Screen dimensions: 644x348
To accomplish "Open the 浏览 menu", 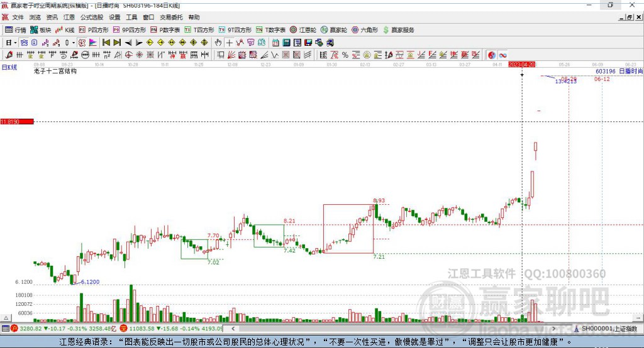I will (35, 17).
